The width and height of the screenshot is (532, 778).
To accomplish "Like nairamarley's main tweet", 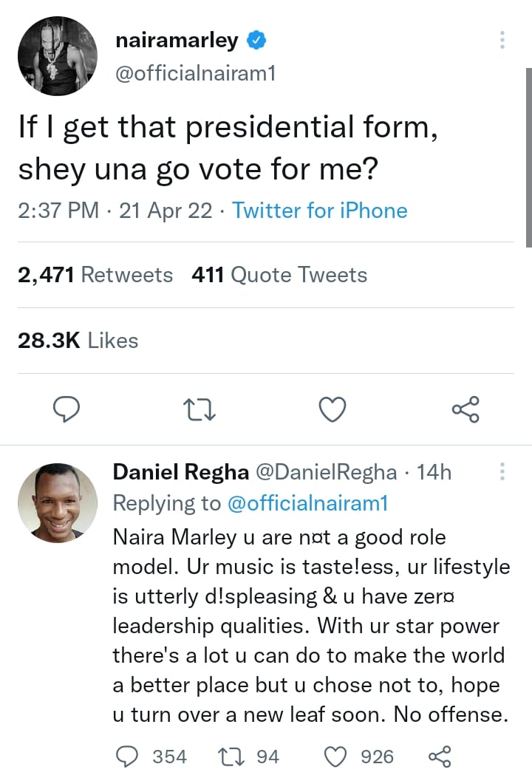I will pyautogui.click(x=332, y=409).
